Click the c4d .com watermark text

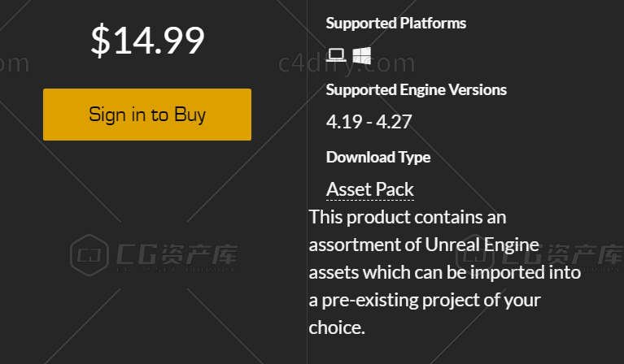click(x=347, y=63)
